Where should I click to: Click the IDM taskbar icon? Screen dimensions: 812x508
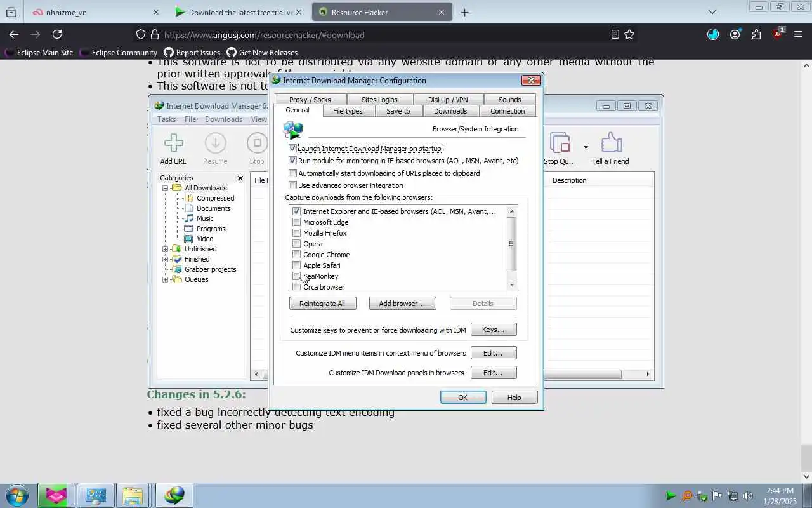click(174, 495)
